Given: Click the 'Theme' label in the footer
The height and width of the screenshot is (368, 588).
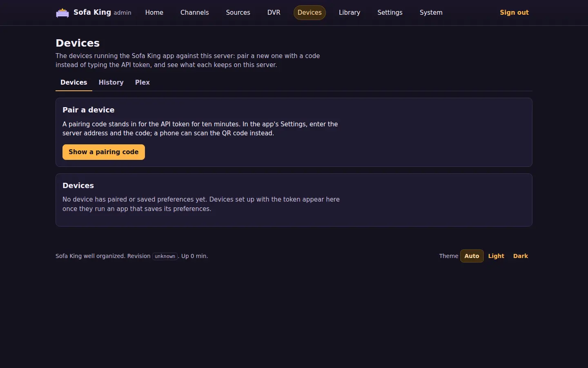Looking at the screenshot, I should (x=449, y=256).
